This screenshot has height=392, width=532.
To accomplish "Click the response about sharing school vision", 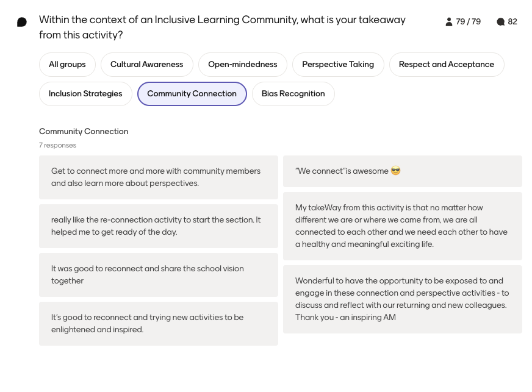I will click(159, 275).
